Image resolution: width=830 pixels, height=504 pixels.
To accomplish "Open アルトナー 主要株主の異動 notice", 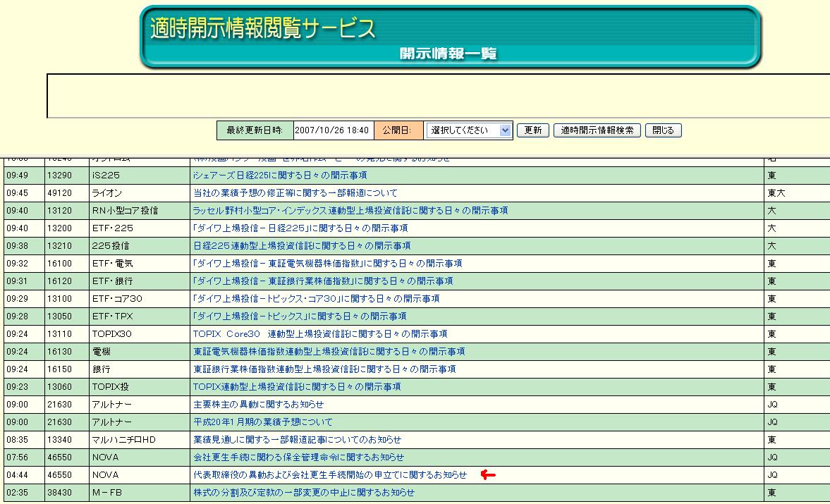I will [x=258, y=405].
